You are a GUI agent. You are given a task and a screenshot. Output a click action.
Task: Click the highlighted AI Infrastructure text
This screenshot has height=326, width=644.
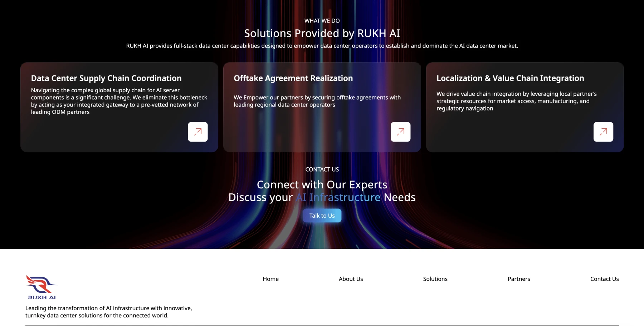pyautogui.click(x=338, y=197)
